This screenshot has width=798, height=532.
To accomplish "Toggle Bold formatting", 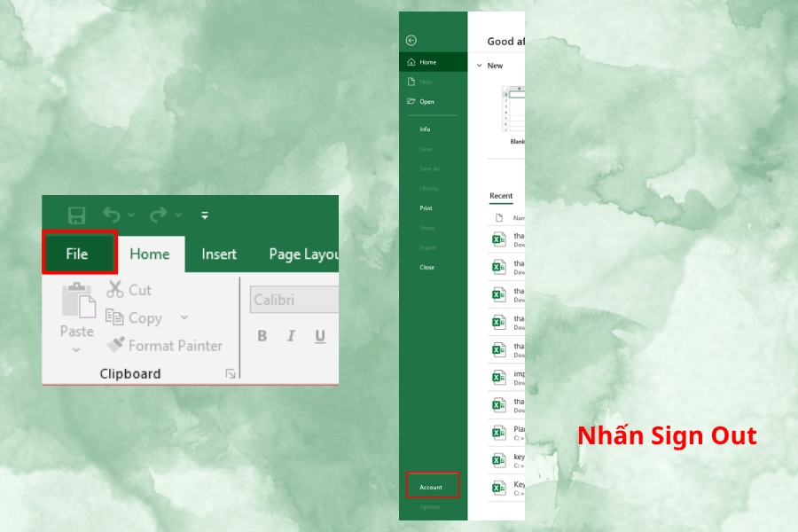I will [x=262, y=336].
